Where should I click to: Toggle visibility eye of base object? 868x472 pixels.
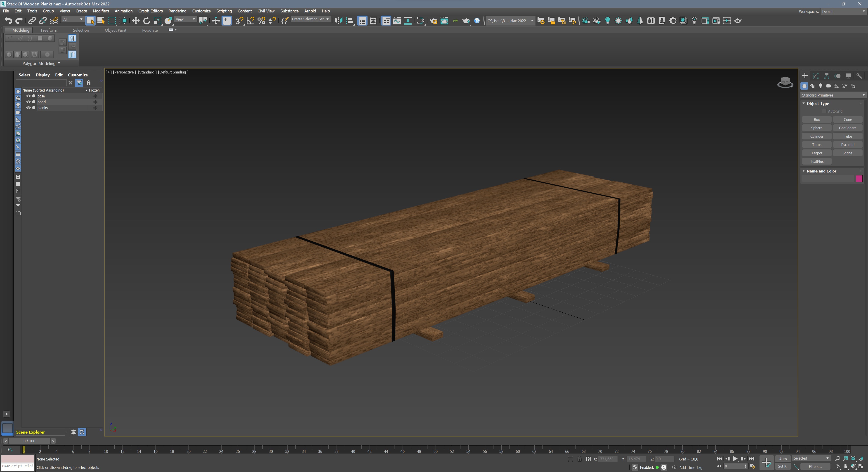(28, 96)
